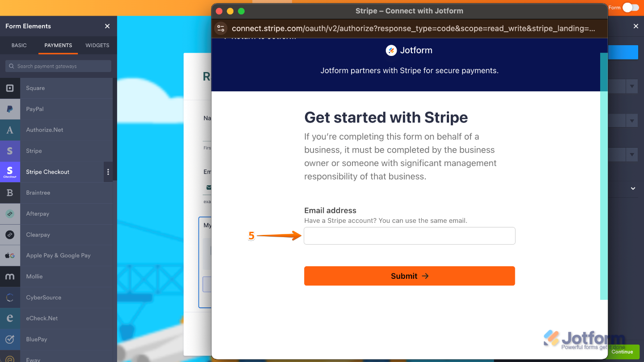Select BluePay gateway label

tap(37, 339)
